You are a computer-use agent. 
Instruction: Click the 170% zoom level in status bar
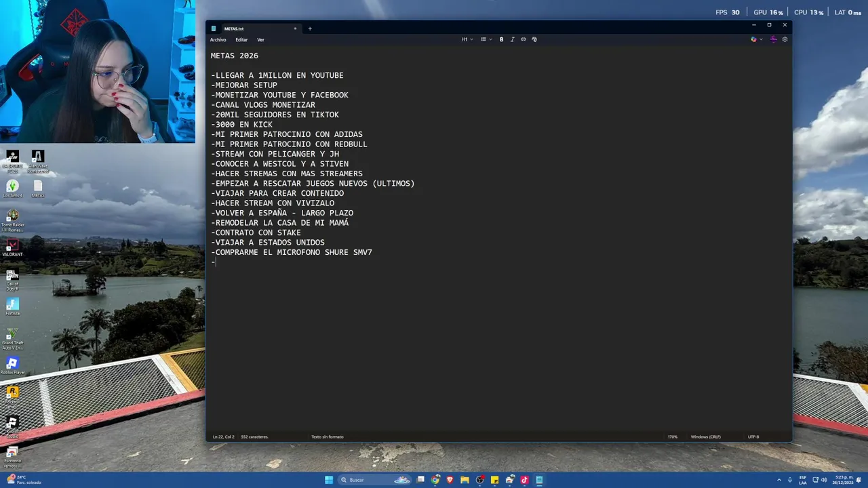[x=673, y=436]
